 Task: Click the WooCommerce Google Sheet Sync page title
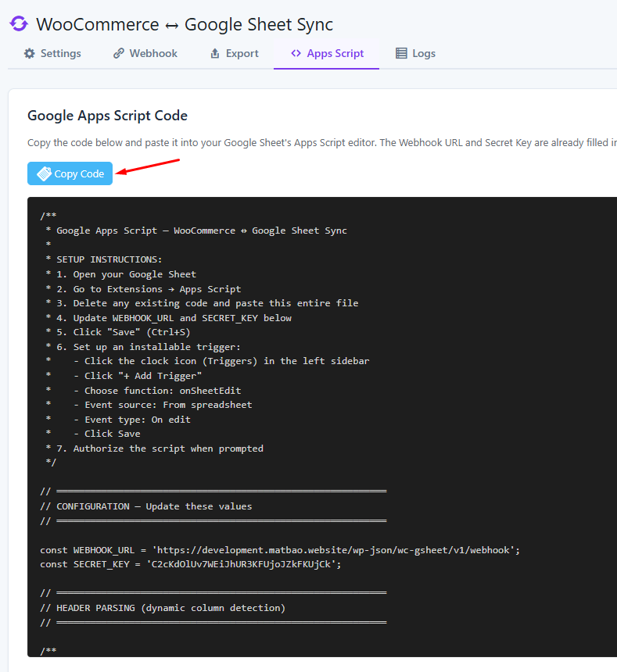pyautogui.click(x=185, y=23)
